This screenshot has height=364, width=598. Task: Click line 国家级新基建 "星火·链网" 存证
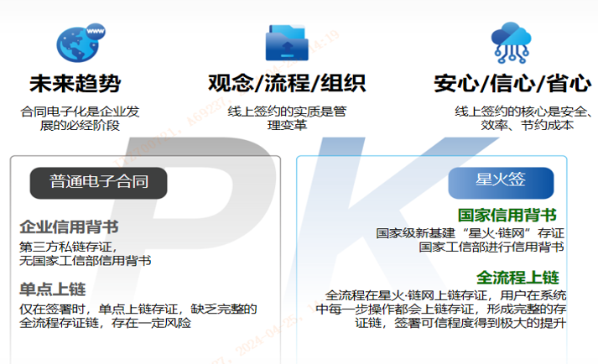point(470,233)
